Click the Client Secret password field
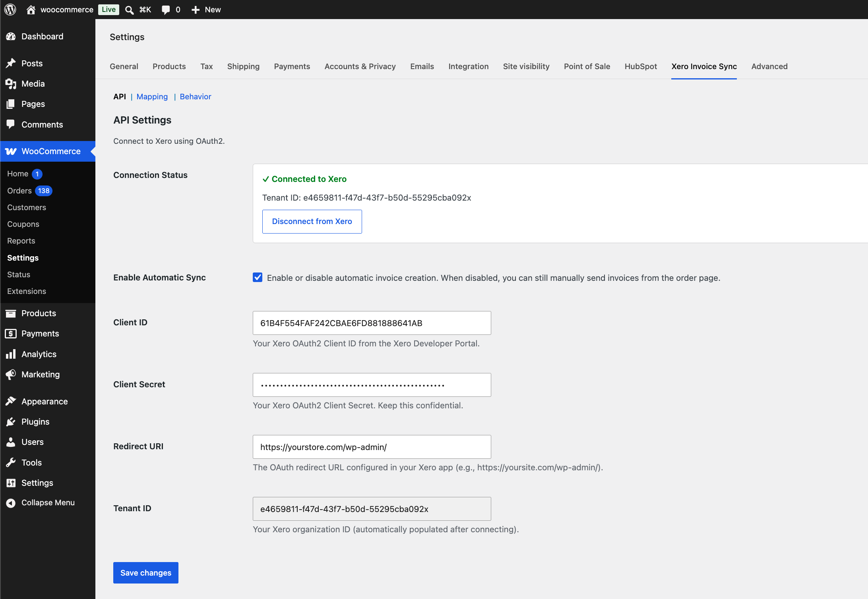Image resolution: width=868 pixels, height=599 pixels. (372, 385)
